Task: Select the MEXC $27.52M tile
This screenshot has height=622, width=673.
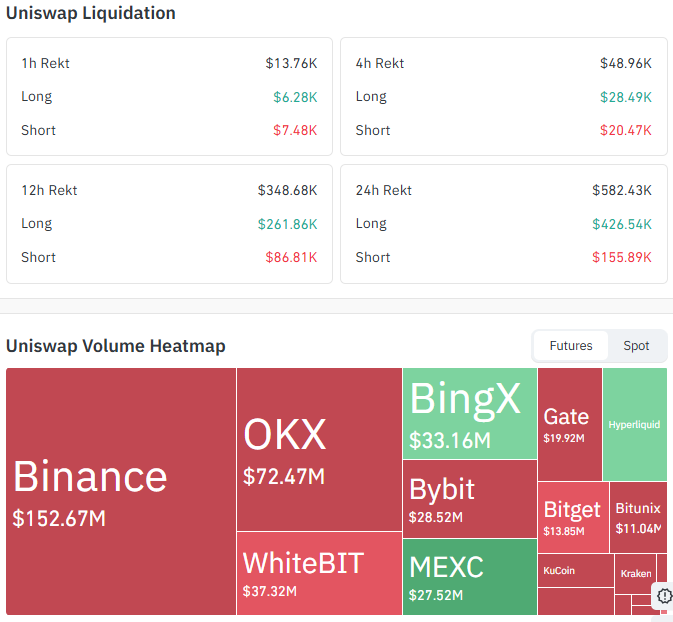Action: tap(470, 576)
